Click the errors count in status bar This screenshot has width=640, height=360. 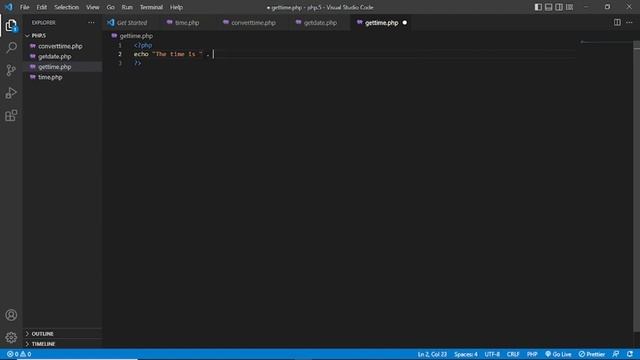pyautogui.click(x=13, y=354)
